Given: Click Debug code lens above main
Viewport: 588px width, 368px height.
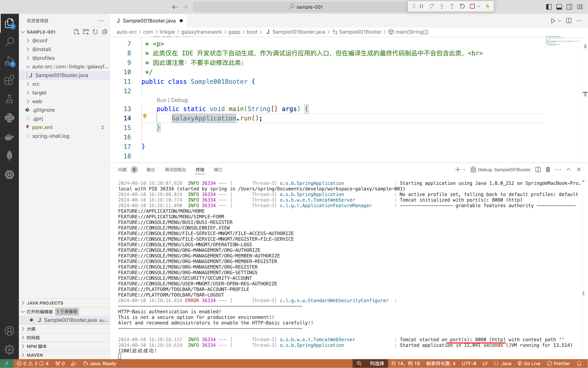Looking at the screenshot, I should pos(179,100).
